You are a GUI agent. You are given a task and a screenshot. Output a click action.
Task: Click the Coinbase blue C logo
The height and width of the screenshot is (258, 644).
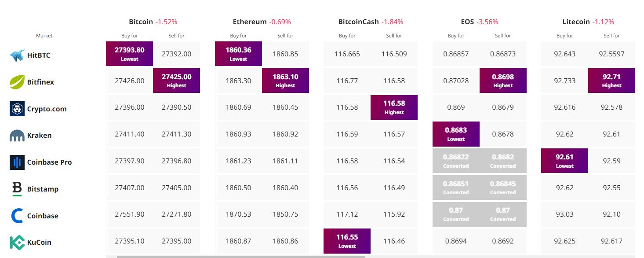click(x=17, y=216)
